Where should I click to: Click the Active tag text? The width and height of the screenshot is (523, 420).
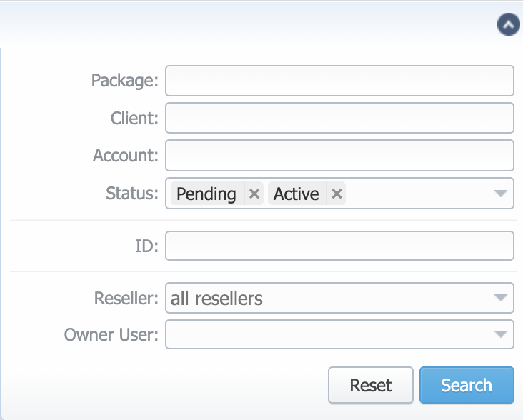[x=297, y=194]
